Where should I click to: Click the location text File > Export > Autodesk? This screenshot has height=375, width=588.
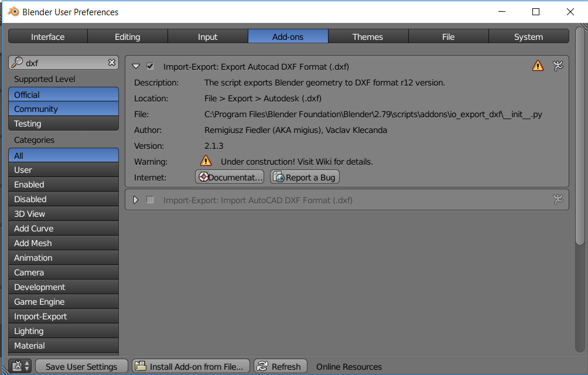263,98
